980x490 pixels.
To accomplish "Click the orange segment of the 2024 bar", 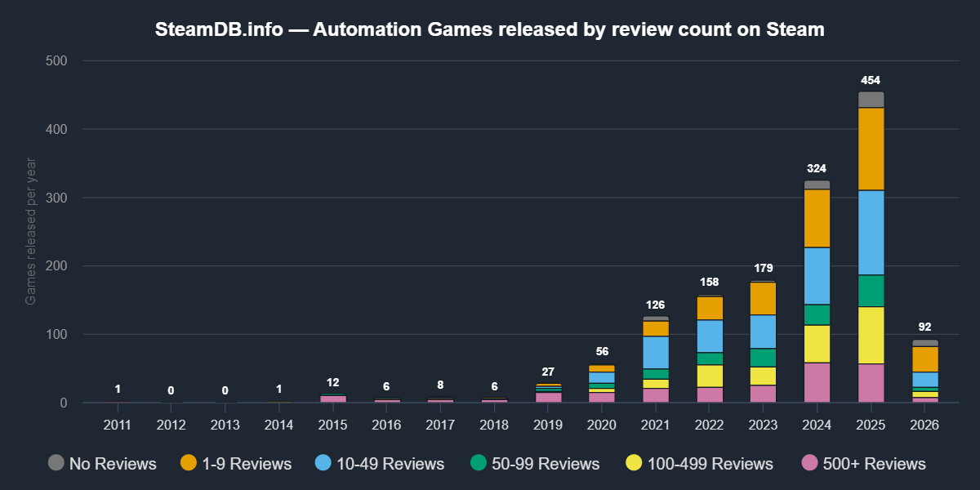I will point(817,218).
